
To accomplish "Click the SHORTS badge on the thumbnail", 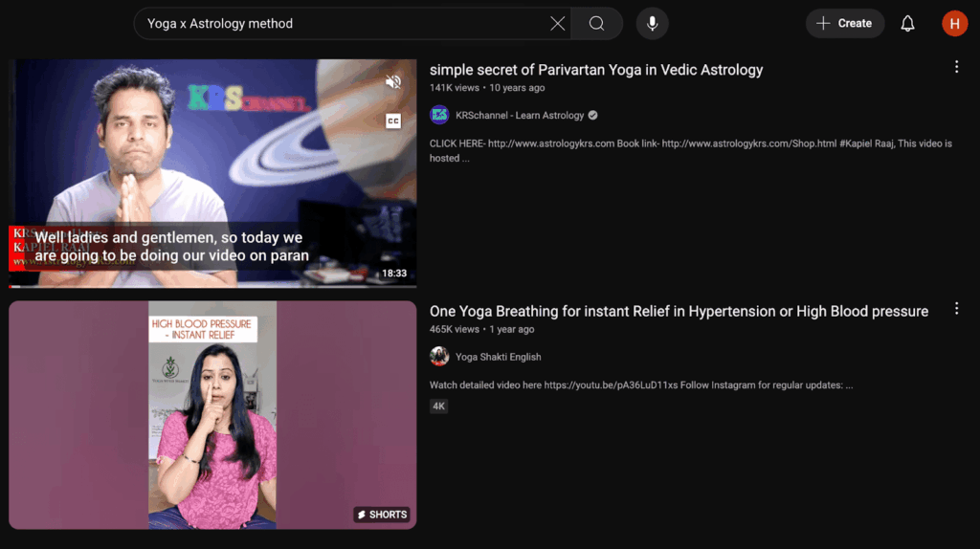I will coord(382,515).
